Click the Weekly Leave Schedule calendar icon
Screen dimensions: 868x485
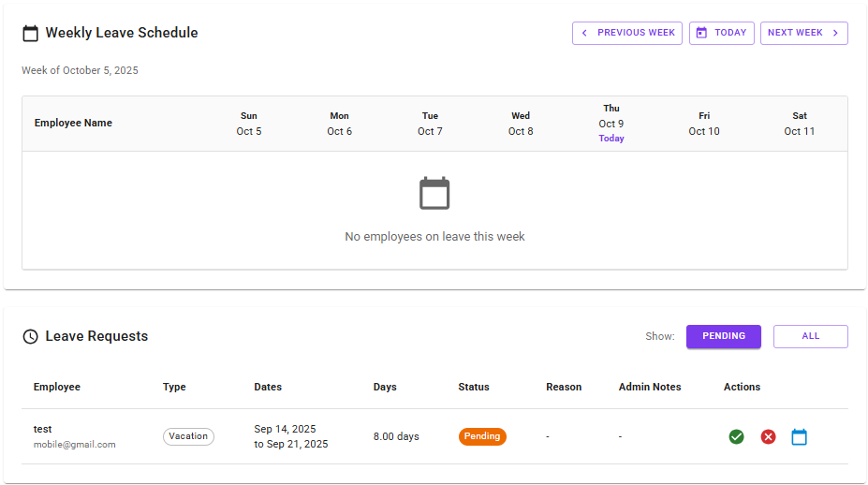(x=30, y=33)
